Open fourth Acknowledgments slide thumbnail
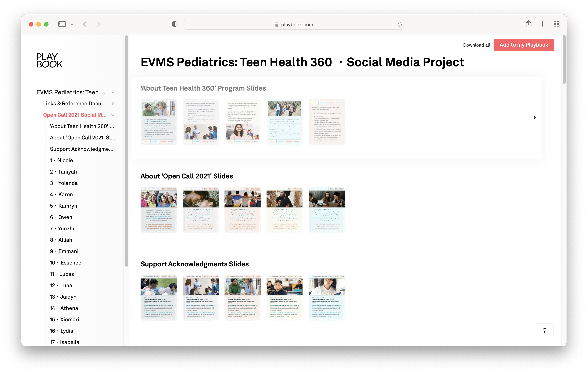 pos(285,298)
